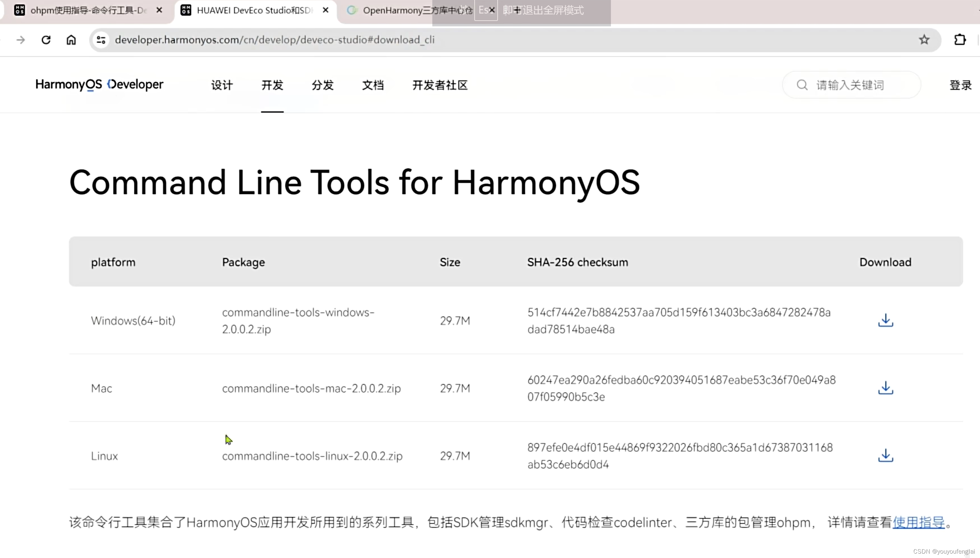This screenshot has height=558, width=980.
Task: Click the Mac download icon
Action: click(x=885, y=388)
